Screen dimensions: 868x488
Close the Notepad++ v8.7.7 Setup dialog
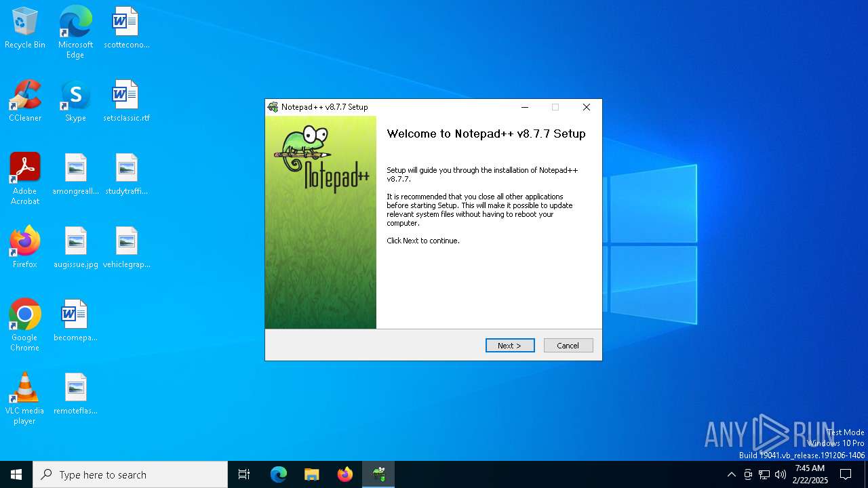coord(587,107)
